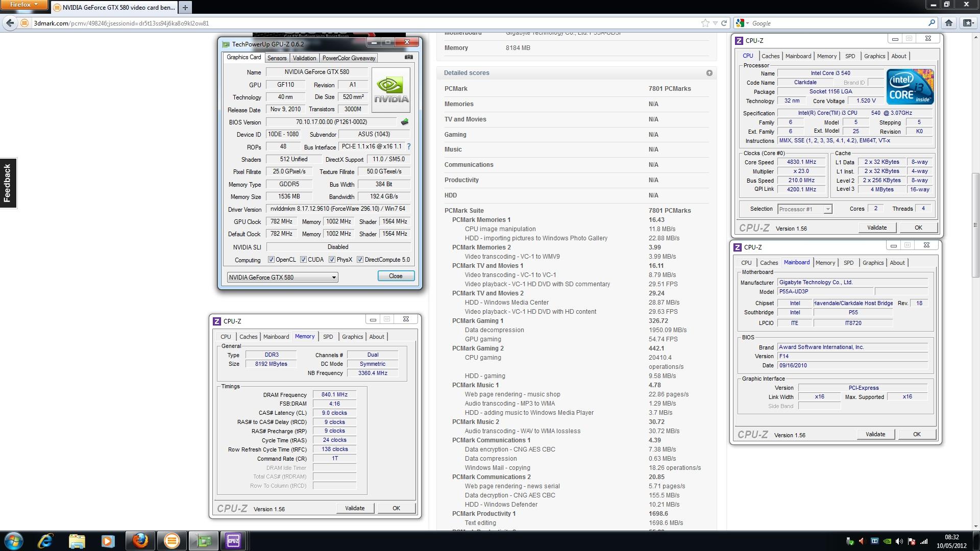
Task: Click Validate in processor CPU-Z window
Action: [x=877, y=228]
